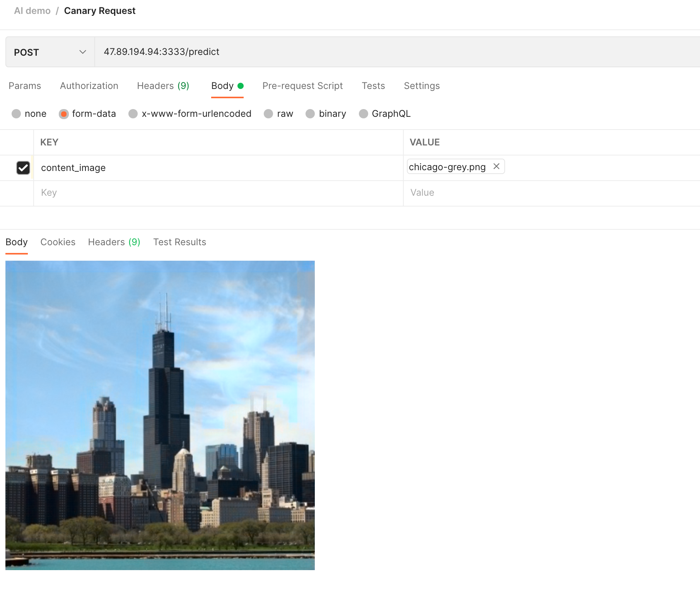Screen dimensions: 700x591
Task: Select the raw body type radio button
Action: point(268,114)
